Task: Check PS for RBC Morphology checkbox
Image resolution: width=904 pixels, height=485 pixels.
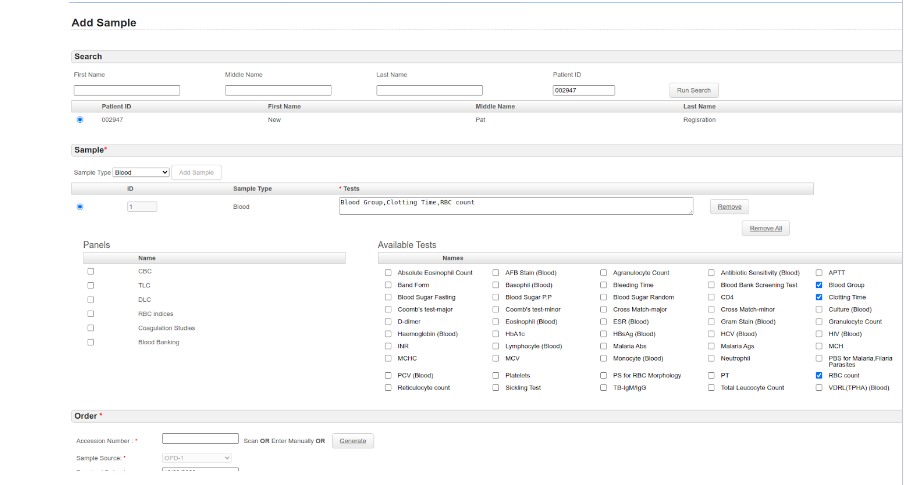Action: (x=604, y=375)
